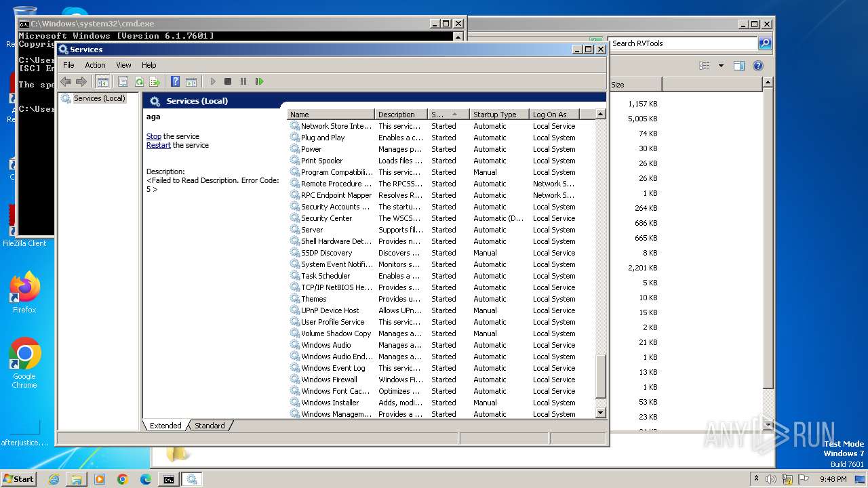Select the Volume Shadow Copy service
Screen dimensions: 868x488
tap(441, 333)
